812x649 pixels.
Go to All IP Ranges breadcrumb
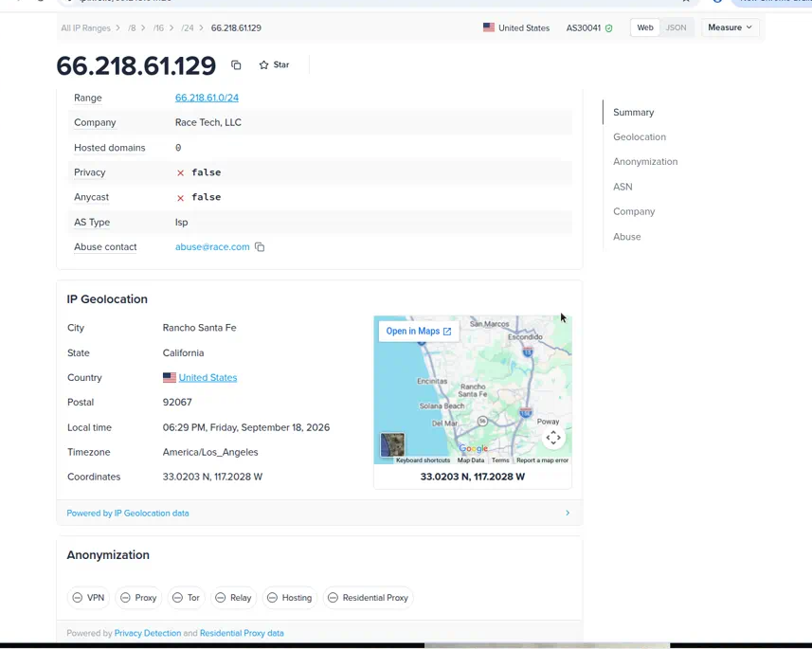tap(85, 28)
